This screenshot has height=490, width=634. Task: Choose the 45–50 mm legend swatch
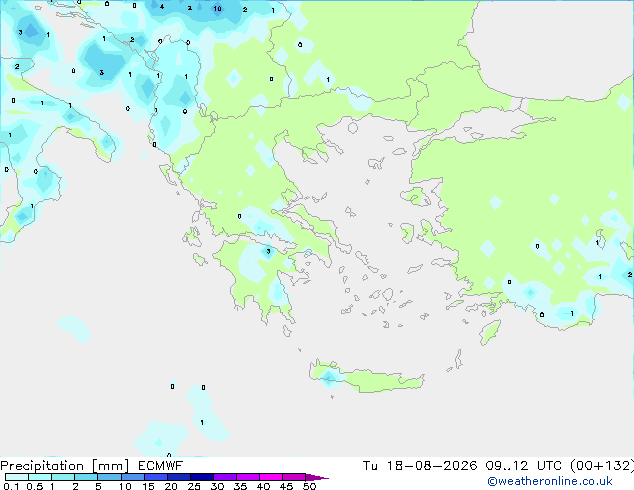[x=294, y=477]
